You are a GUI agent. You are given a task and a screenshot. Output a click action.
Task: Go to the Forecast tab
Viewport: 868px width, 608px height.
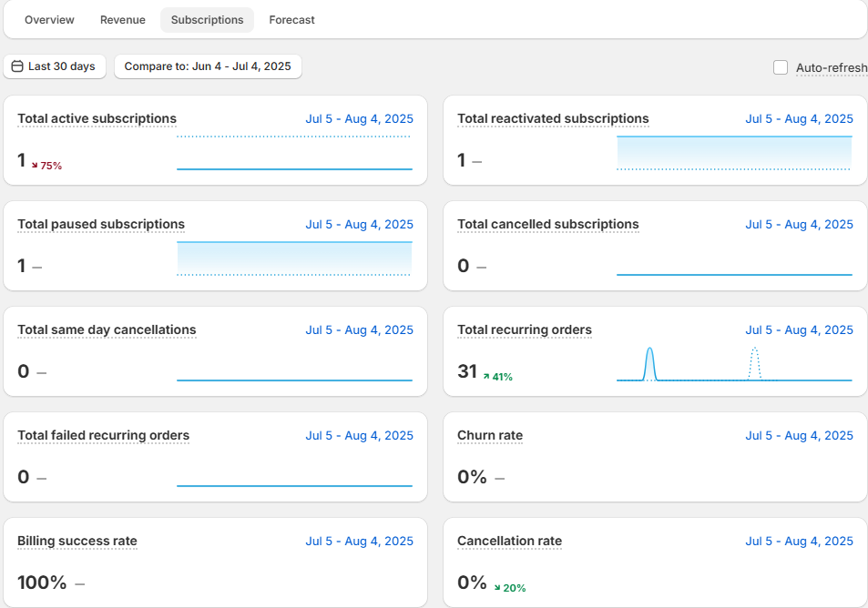tap(291, 20)
